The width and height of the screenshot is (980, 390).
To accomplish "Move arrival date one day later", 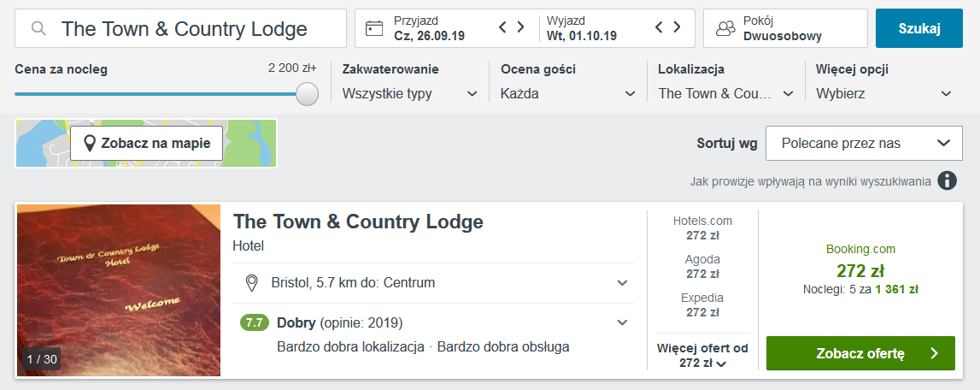I will tap(520, 27).
